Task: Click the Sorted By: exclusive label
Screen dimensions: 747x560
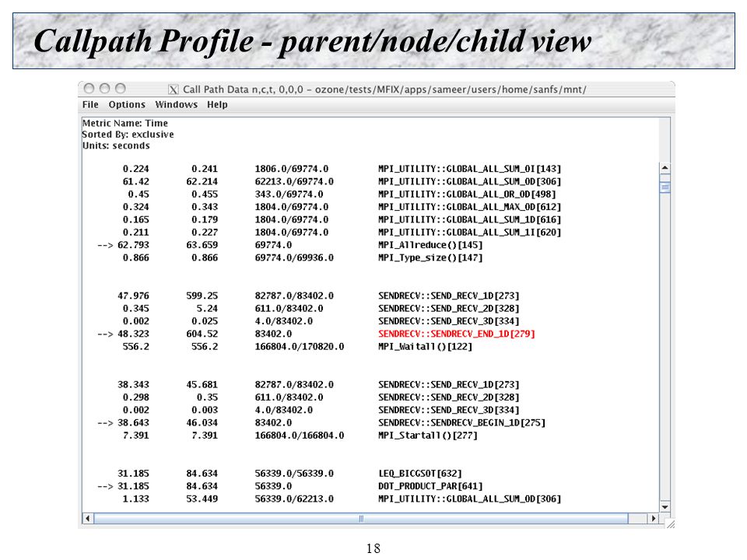Action: point(128,135)
